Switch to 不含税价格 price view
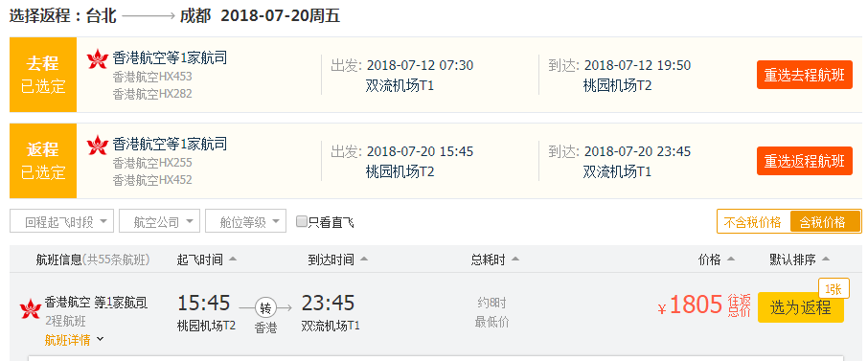Viewport: 868px width, 361px height. 752,222
